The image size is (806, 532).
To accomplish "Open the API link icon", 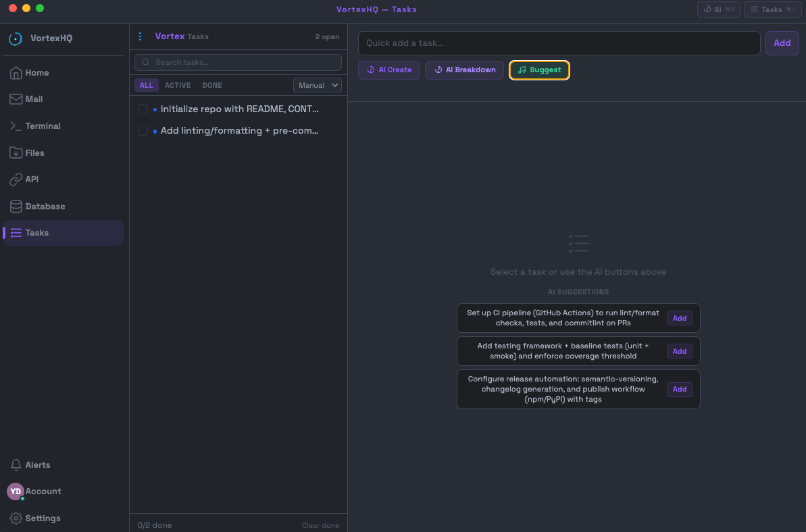I will click(16, 180).
